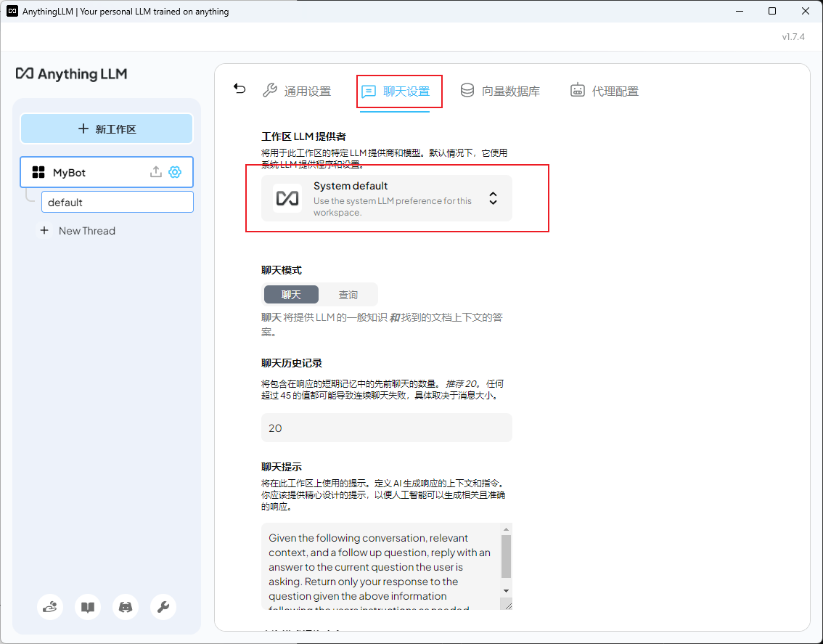
Task: Click inside the chat prompt textarea
Action: click(381, 566)
